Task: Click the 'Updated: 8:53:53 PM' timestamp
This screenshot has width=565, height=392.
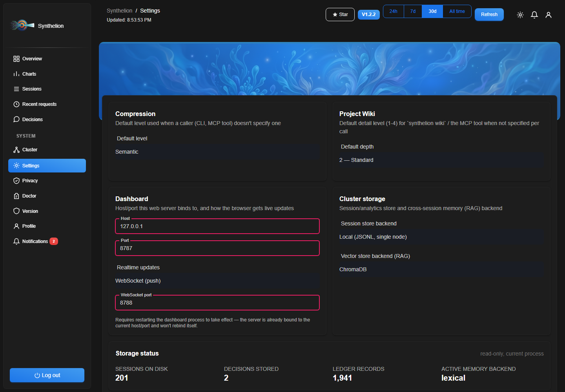Action: pyautogui.click(x=129, y=20)
